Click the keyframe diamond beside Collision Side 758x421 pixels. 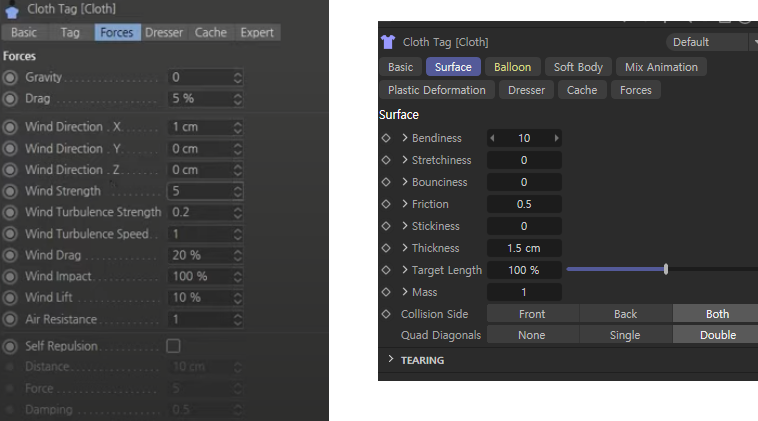[x=386, y=314]
